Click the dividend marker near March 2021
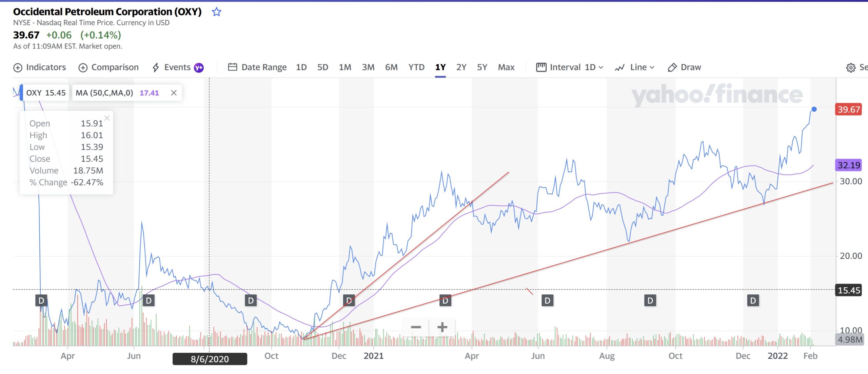The image size is (868, 374). (445, 300)
